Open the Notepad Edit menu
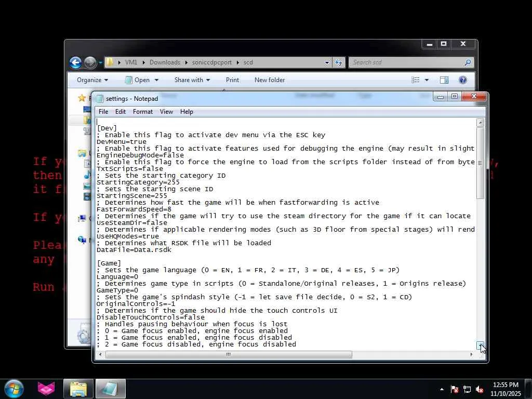Viewport: 532px width, 399px height. (x=121, y=112)
